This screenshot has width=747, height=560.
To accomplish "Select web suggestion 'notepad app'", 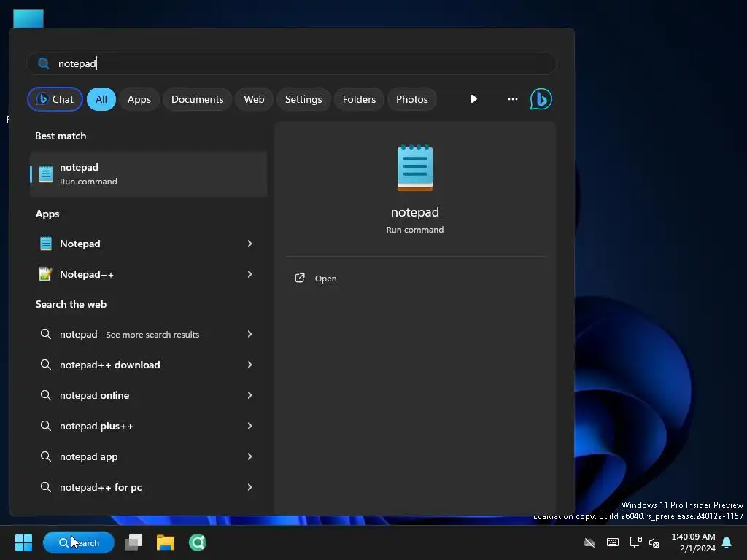I will (148, 456).
